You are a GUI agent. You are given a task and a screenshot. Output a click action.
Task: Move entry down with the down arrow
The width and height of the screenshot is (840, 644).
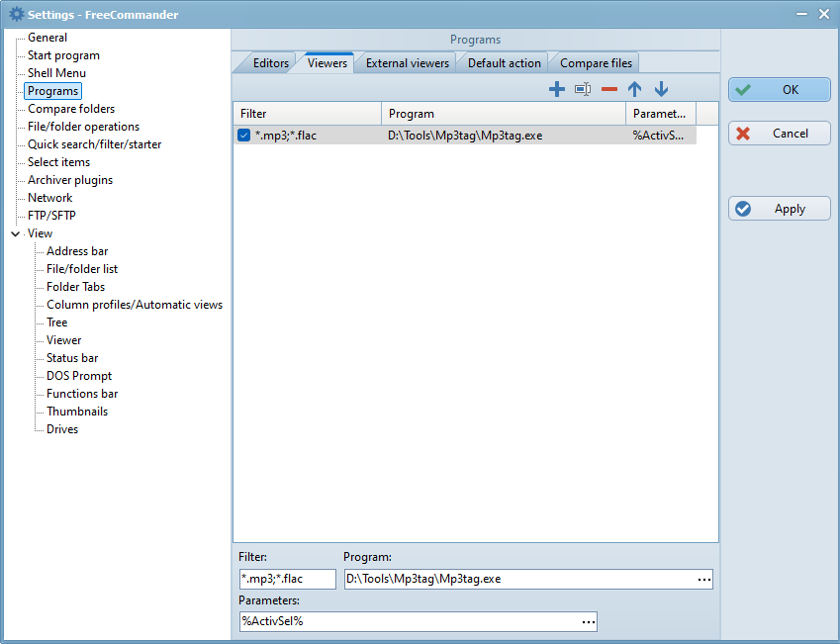[661, 89]
